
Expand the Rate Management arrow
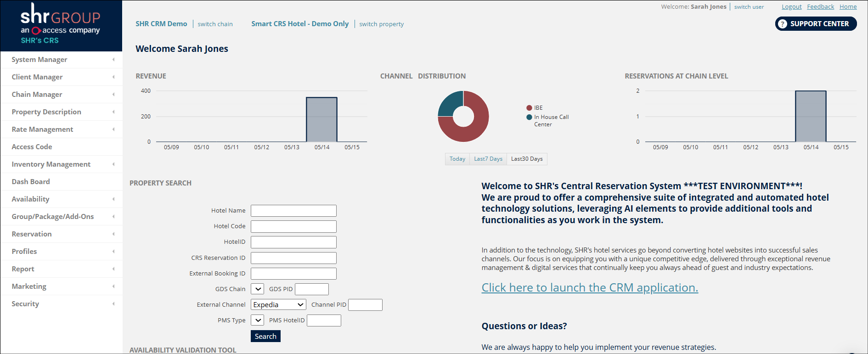click(x=113, y=129)
